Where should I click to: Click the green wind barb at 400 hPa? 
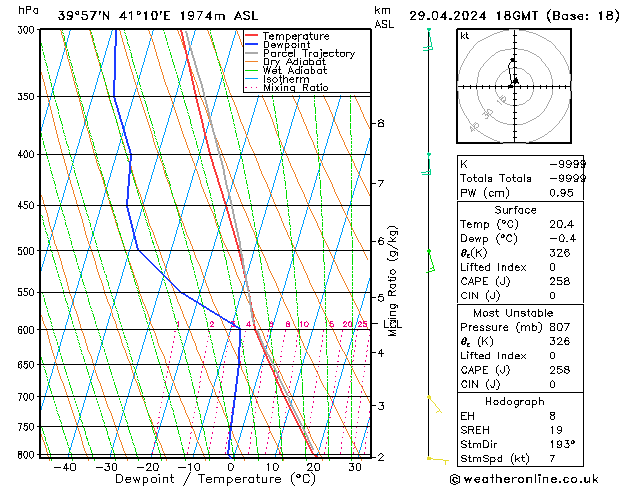coord(427,164)
